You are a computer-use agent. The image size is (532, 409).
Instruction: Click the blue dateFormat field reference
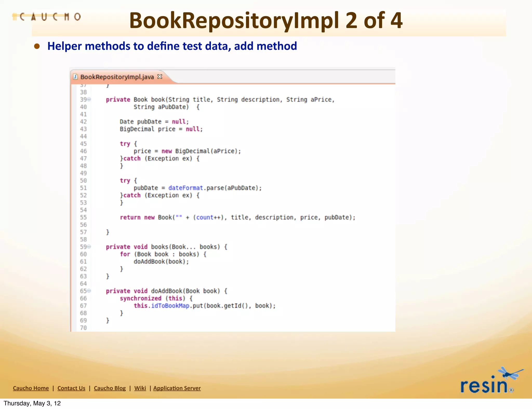click(x=185, y=188)
